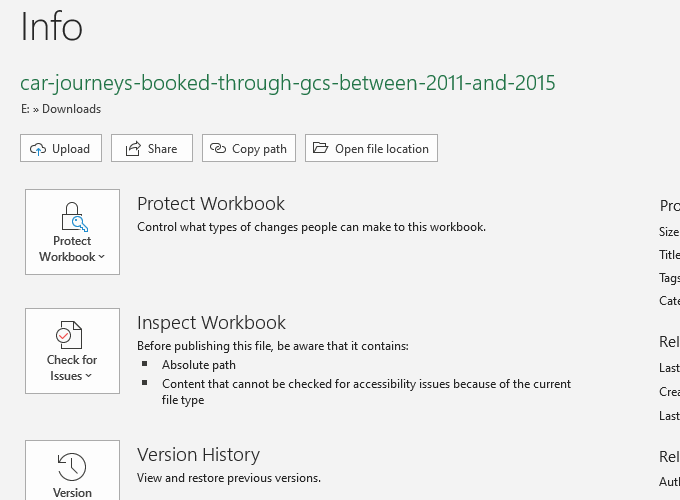Click the Protect Workbook padlock icon
Screen dimensions: 680x500
point(72,216)
